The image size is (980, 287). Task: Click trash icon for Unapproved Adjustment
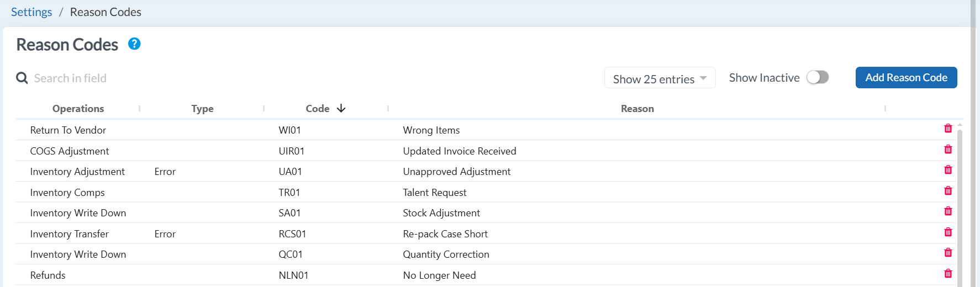[948, 170]
